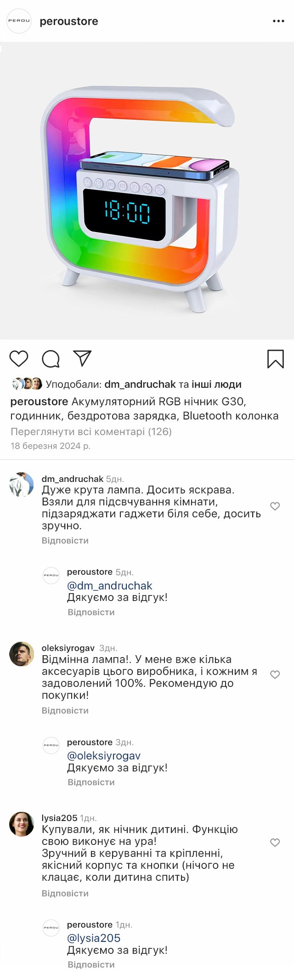View dm_andruchak's profile picture
Image resolution: width=294 pixels, height=980 pixels.
(22, 484)
